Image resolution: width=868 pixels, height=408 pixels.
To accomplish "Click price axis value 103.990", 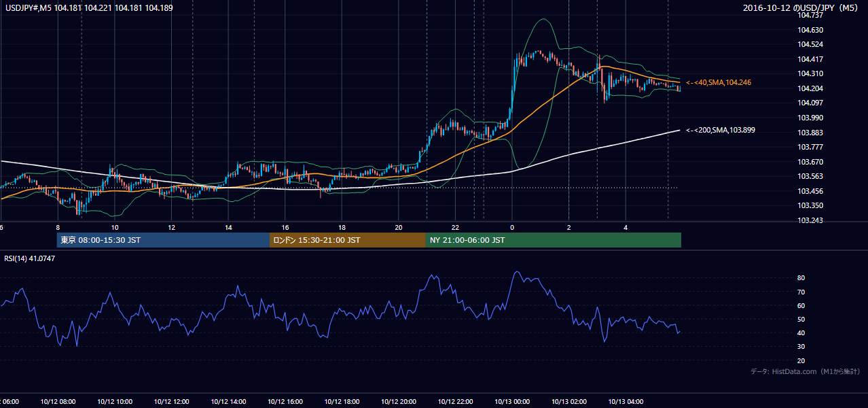I will point(810,118).
